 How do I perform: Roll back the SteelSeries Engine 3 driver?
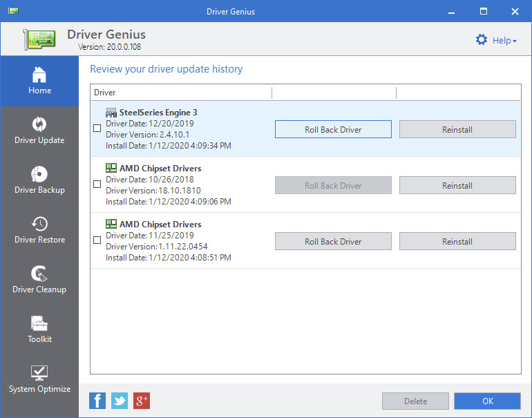333,129
